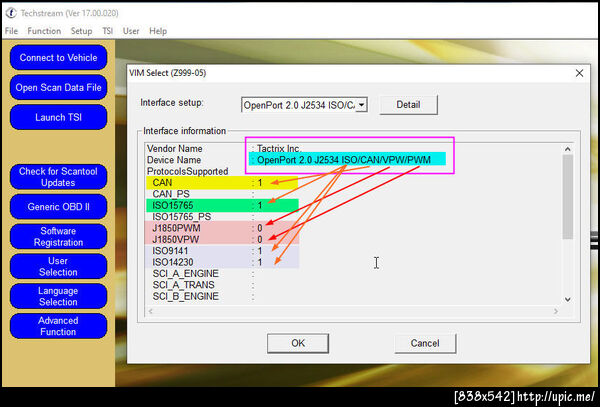Select the ISO15765 row

click(354, 205)
